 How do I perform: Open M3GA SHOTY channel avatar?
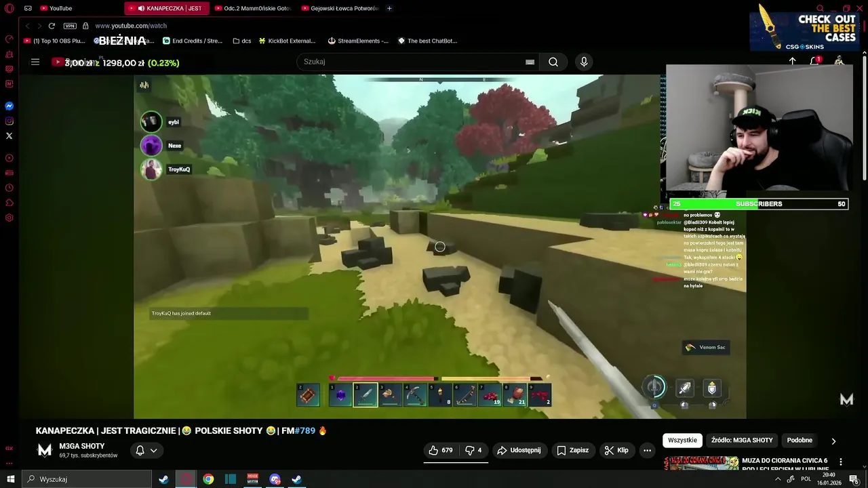click(45, 450)
